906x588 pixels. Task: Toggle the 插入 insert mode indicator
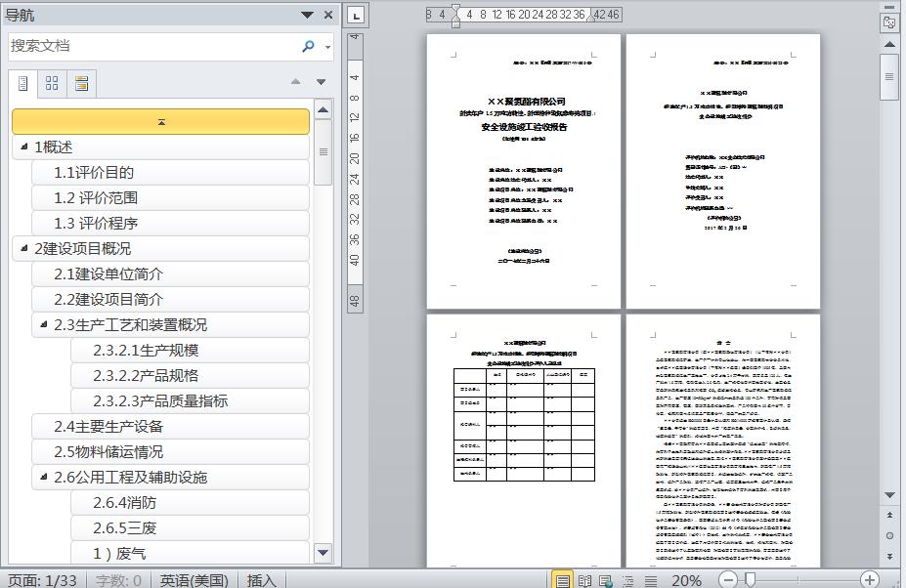click(262, 580)
